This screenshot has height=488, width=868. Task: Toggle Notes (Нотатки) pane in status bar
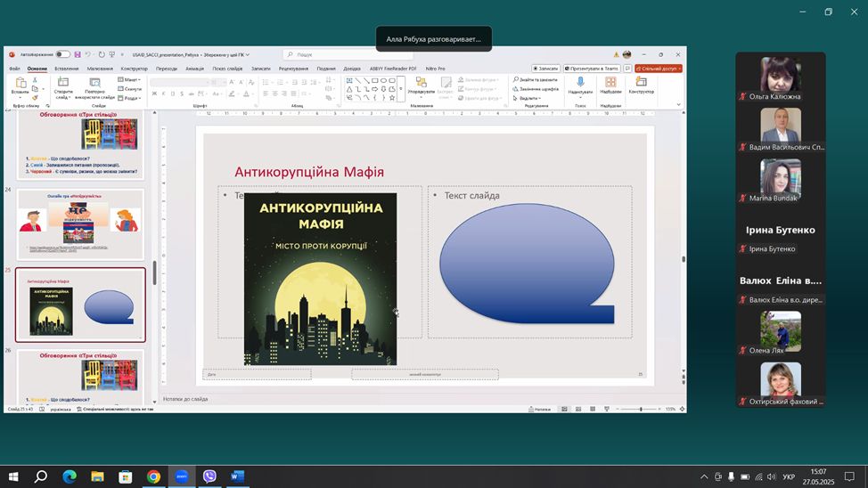click(x=540, y=409)
